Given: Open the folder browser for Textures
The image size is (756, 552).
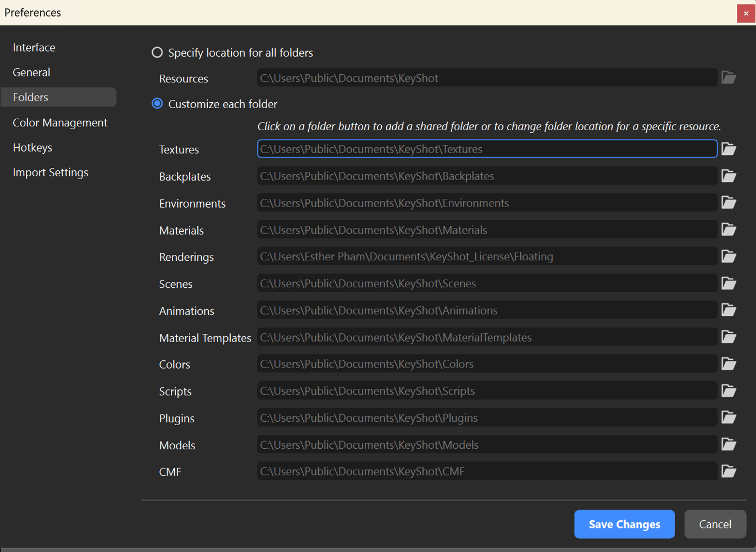Looking at the screenshot, I should click(729, 148).
